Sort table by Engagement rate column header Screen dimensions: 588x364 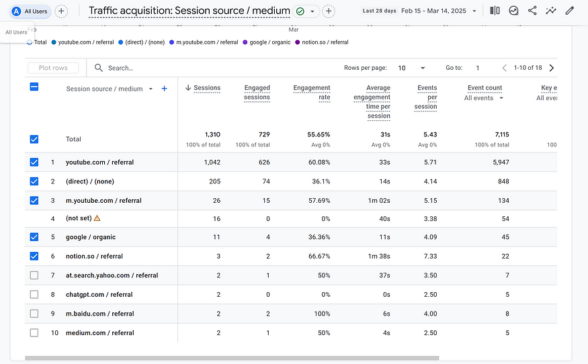pos(312,92)
